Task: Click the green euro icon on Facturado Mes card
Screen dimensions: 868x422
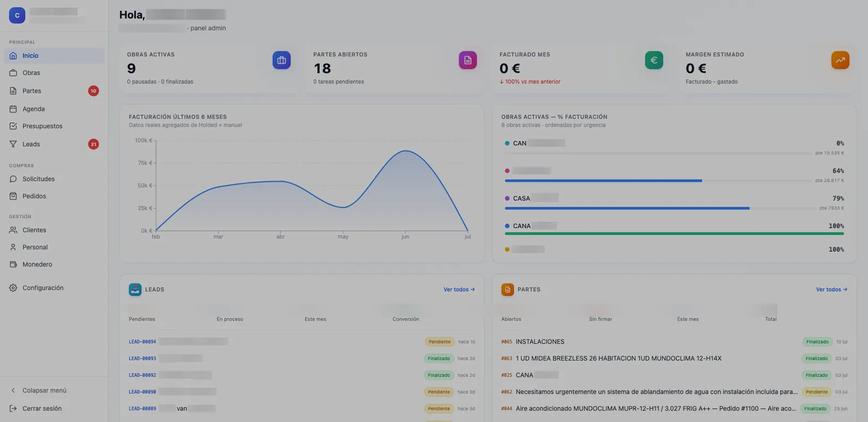Action: pos(654,60)
